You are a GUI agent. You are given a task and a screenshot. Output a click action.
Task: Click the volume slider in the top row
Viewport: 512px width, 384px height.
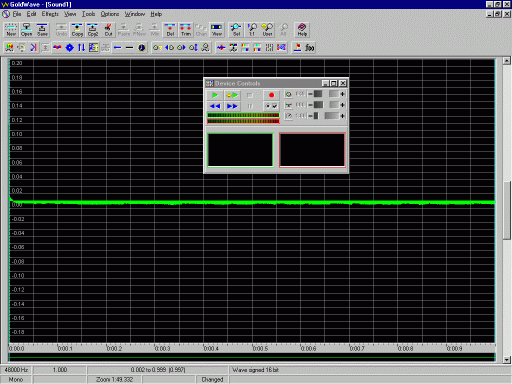326,94
